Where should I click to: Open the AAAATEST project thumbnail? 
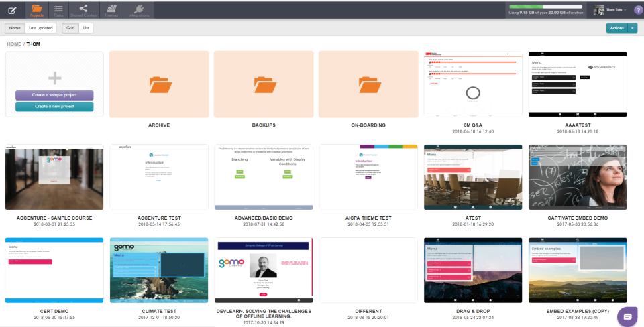point(578,84)
